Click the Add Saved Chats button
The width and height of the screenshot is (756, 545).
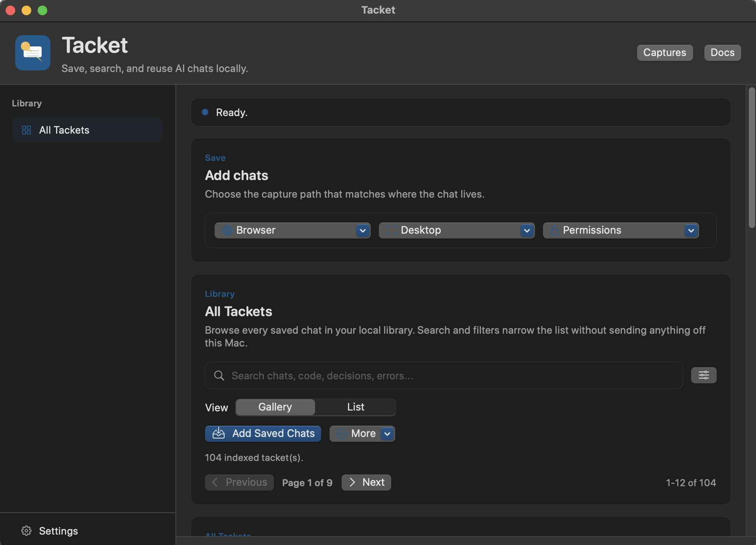tap(263, 433)
